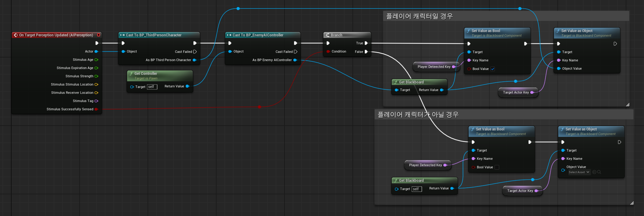Viewport: 644px width, 216px height.
Task: Click the self field on Get Blackboard in 플레이어 캐릭터가 아닐 경우
Action: [x=417, y=189]
